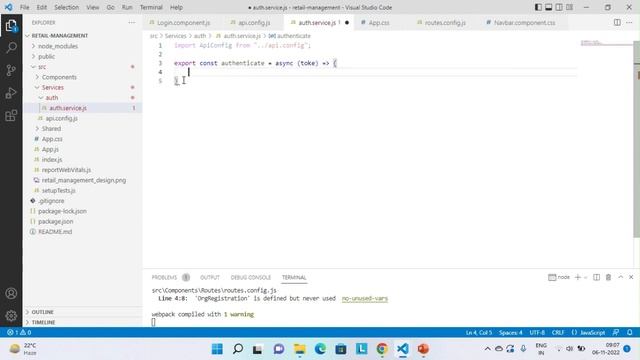640x360 pixels.
Task: Split the editor to the right
Action: [617, 22]
